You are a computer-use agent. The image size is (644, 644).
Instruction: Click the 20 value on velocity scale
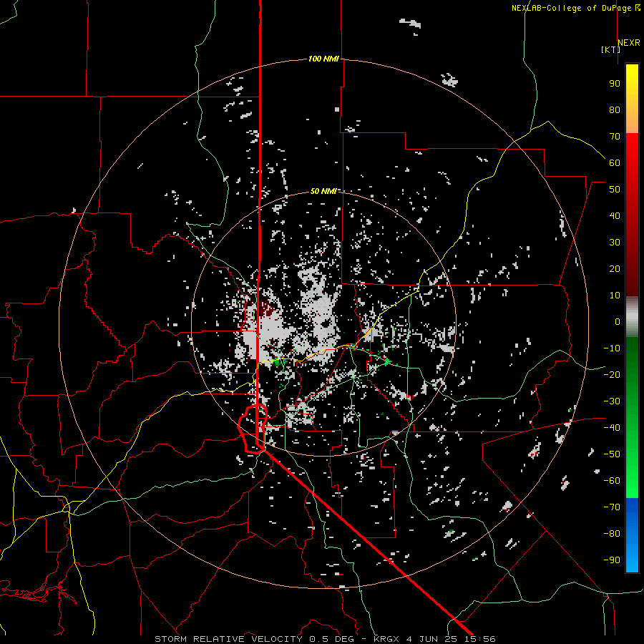pyautogui.click(x=615, y=269)
